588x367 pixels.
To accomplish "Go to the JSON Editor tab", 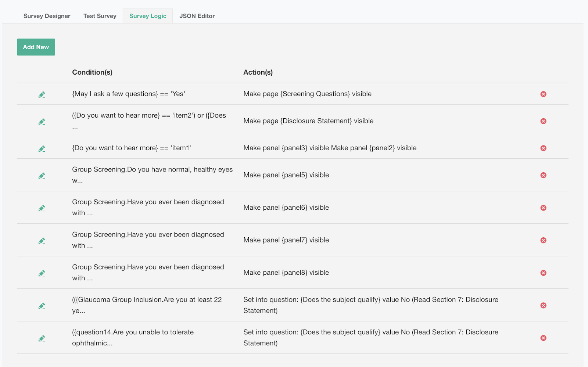I will 197,16.
